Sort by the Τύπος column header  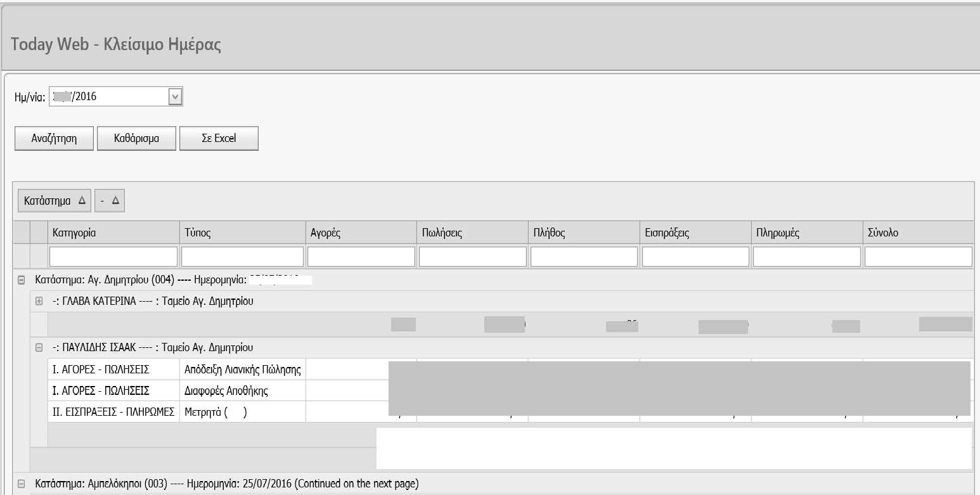click(x=242, y=233)
